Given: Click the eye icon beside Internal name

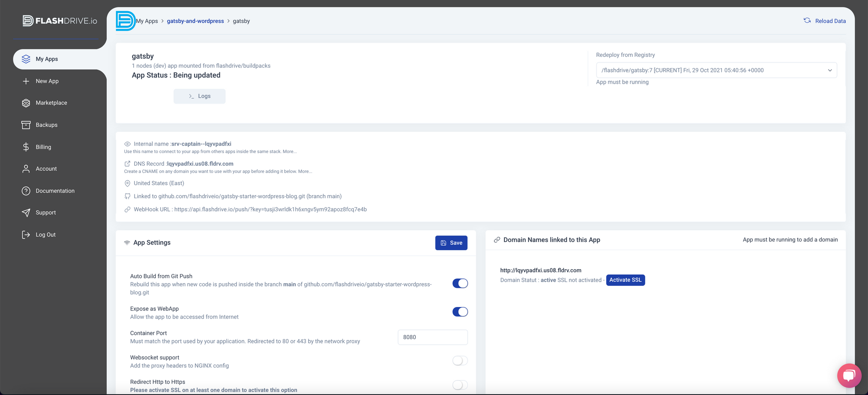Looking at the screenshot, I should [128, 144].
